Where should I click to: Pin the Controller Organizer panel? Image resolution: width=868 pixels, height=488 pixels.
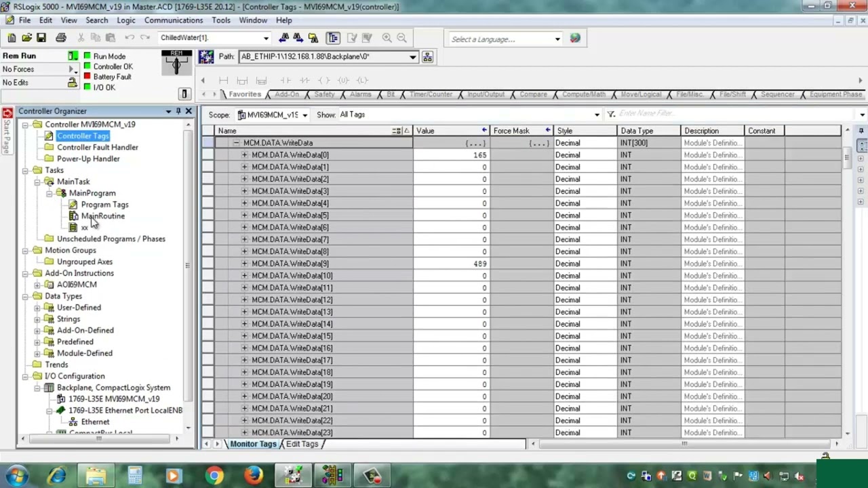click(178, 111)
